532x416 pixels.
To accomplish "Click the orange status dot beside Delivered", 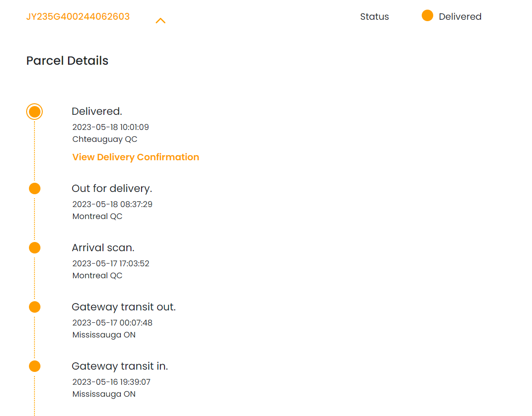I will [x=427, y=16].
